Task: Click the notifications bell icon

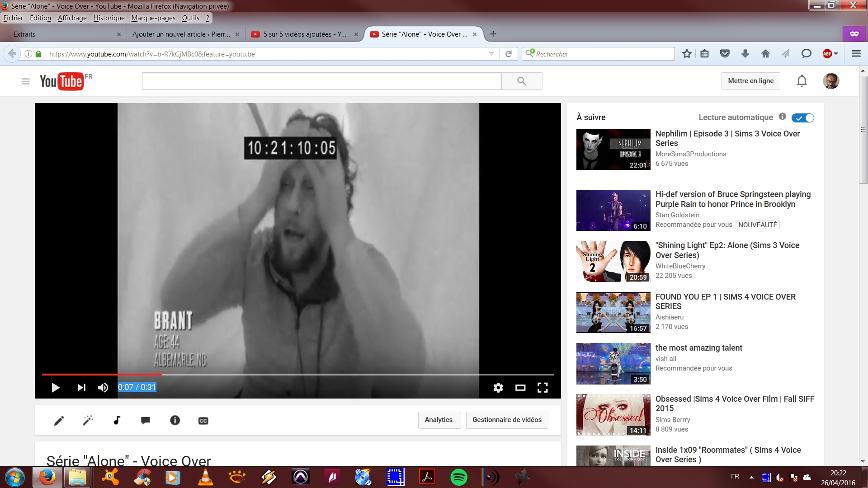Action: click(x=802, y=81)
